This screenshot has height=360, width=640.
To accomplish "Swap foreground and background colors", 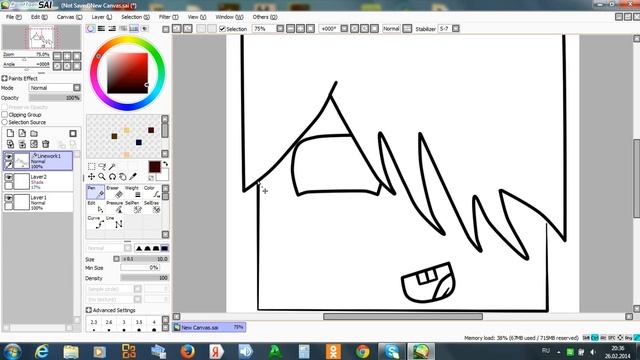I will 165,164.
